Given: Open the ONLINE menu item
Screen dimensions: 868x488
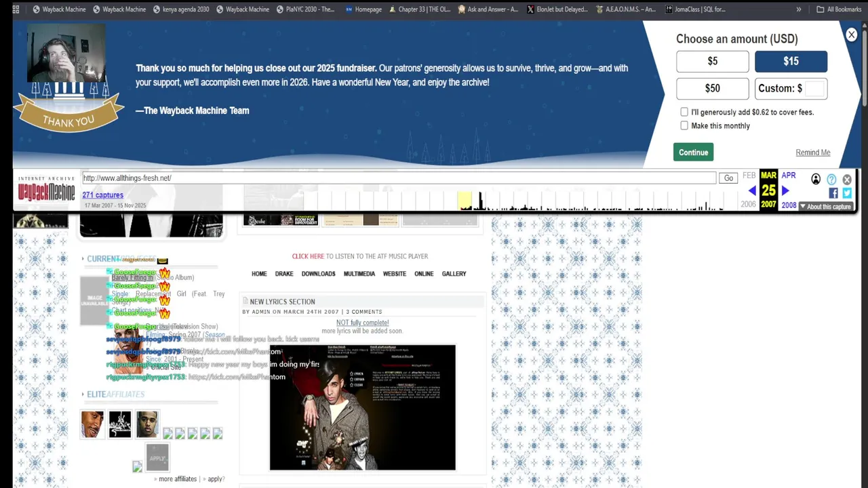Looking at the screenshot, I should (x=424, y=274).
